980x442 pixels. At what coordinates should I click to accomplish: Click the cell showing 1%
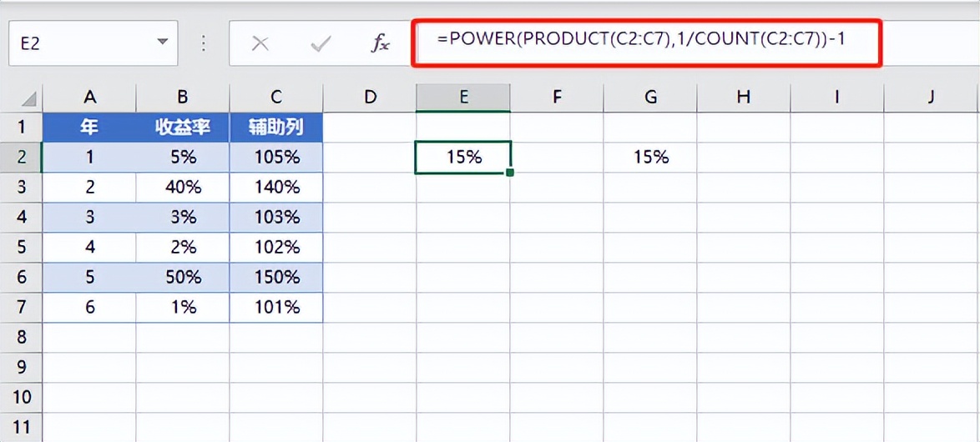pyautogui.click(x=183, y=307)
